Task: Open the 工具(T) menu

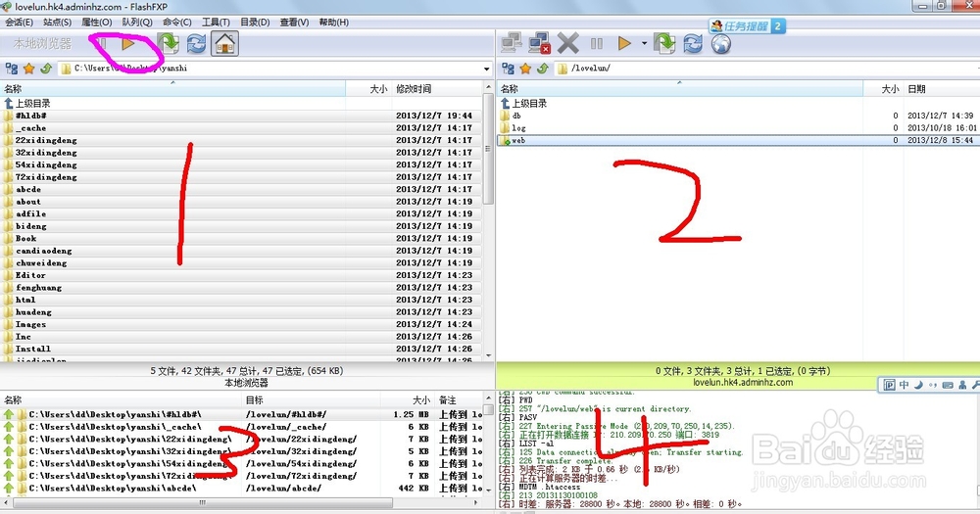Action: [x=216, y=22]
